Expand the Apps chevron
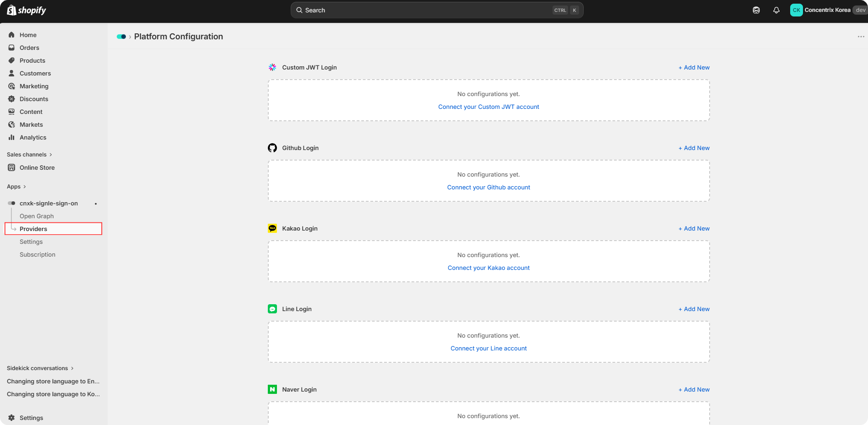Image resolution: width=868 pixels, height=425 pixels. click(25, 187)
